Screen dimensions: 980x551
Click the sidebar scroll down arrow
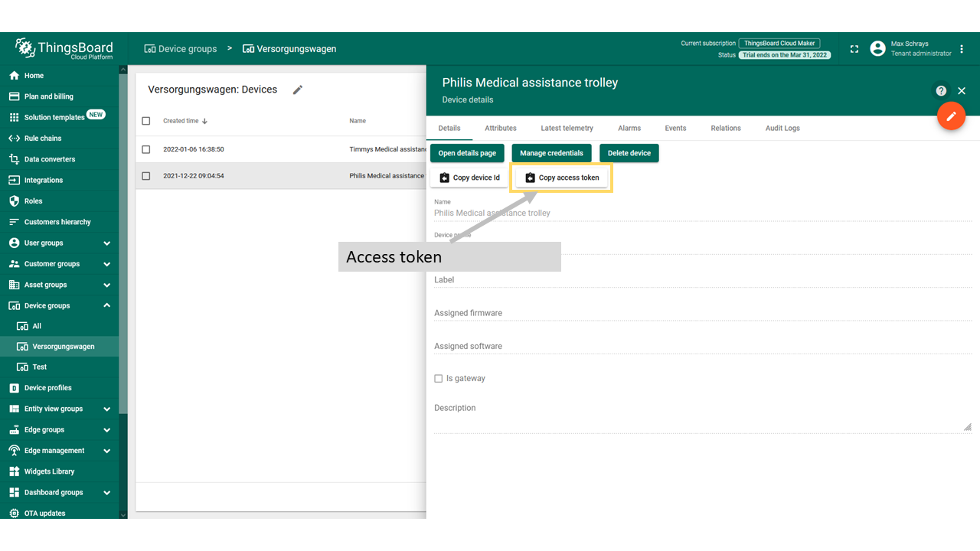pos(123,515)
